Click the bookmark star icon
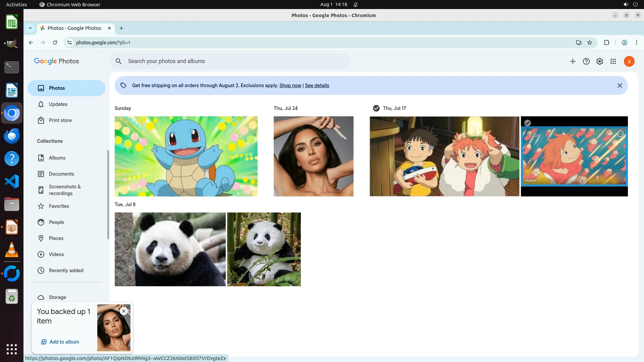This screenshot has width=644, height=362. tap(590, 43)
